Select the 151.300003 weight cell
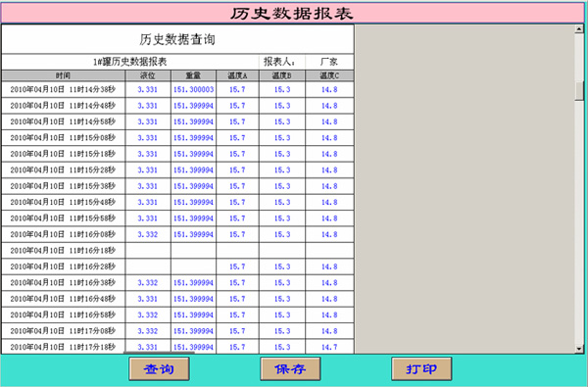 point(193,89)
